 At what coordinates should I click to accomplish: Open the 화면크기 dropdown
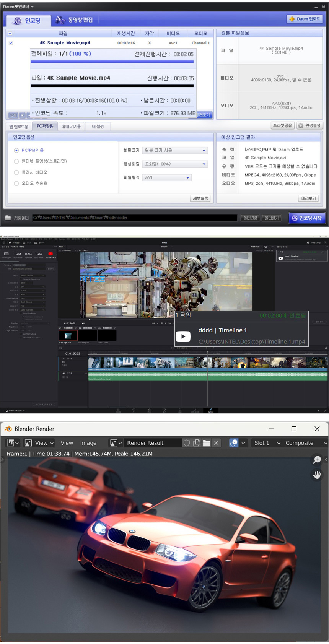[175, 150]
